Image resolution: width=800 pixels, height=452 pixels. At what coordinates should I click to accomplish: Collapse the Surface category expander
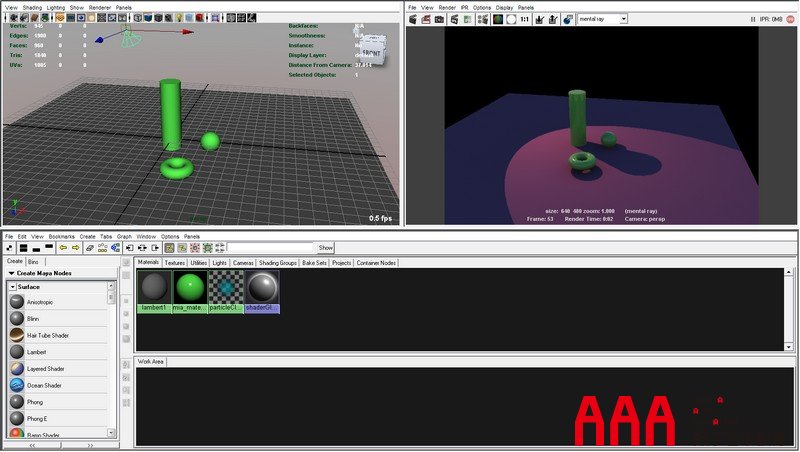click(x=12, y=287)
